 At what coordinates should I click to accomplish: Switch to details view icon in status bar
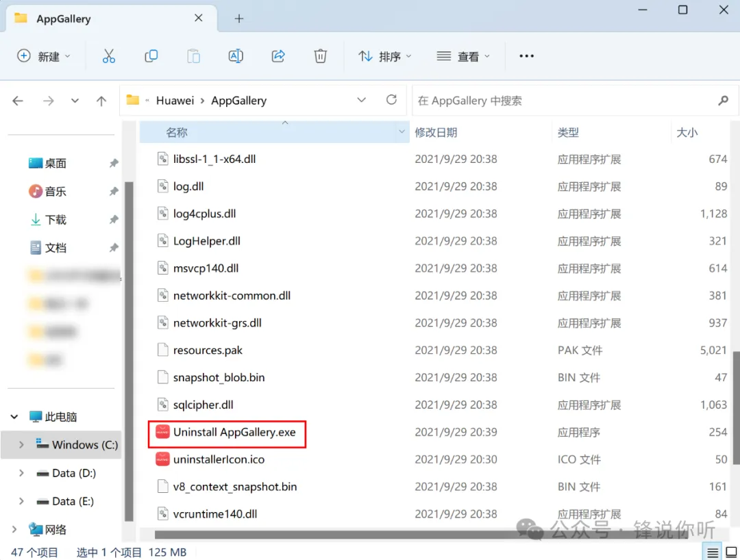coord(712,552)
